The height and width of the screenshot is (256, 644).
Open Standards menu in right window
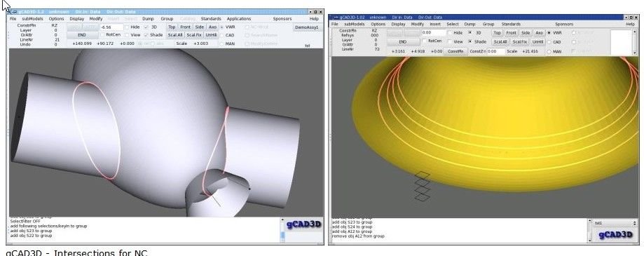pos(511,25)
